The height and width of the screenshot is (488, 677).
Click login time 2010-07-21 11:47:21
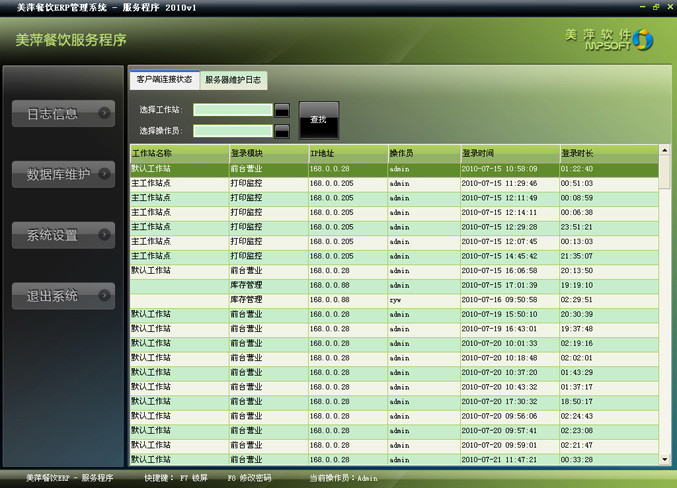click(499, 460)
